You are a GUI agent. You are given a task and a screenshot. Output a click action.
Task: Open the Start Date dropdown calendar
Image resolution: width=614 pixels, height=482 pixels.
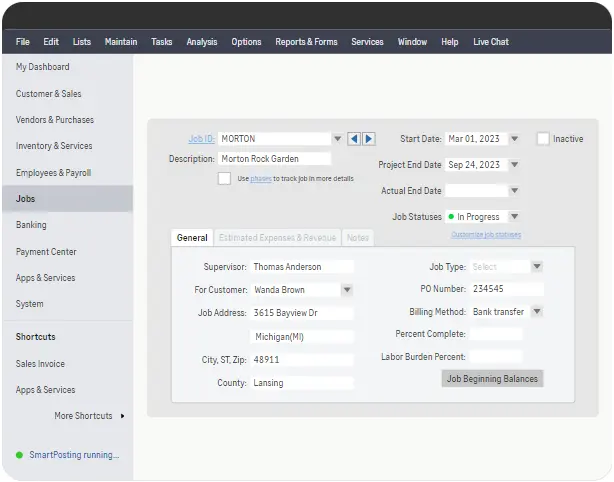tap(514, 139)
